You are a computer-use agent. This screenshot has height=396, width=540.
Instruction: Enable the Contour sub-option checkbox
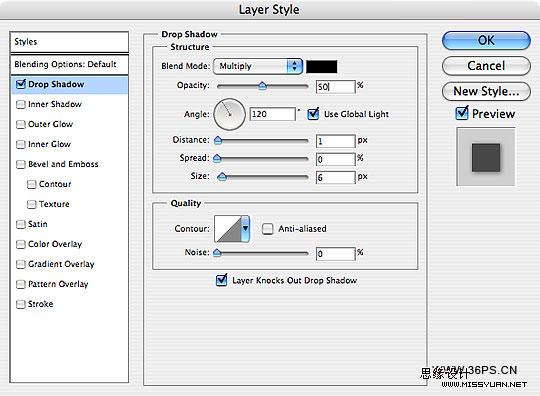[x=31, y=184]
